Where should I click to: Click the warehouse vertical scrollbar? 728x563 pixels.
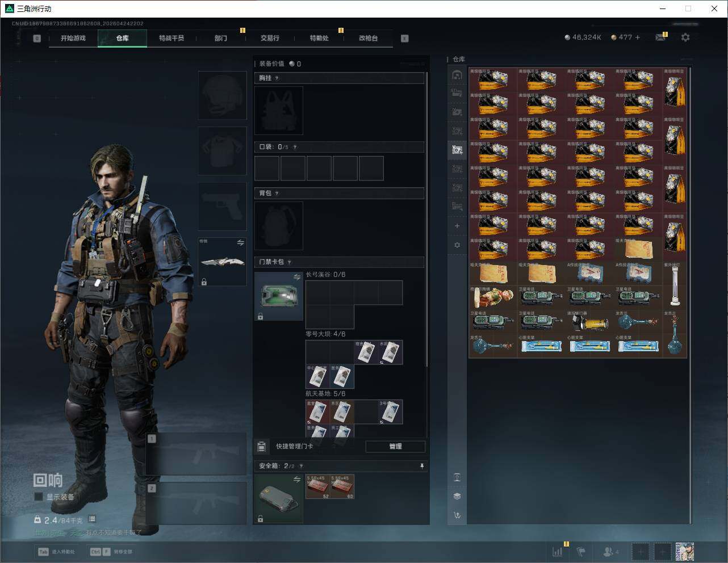point(691,284)
